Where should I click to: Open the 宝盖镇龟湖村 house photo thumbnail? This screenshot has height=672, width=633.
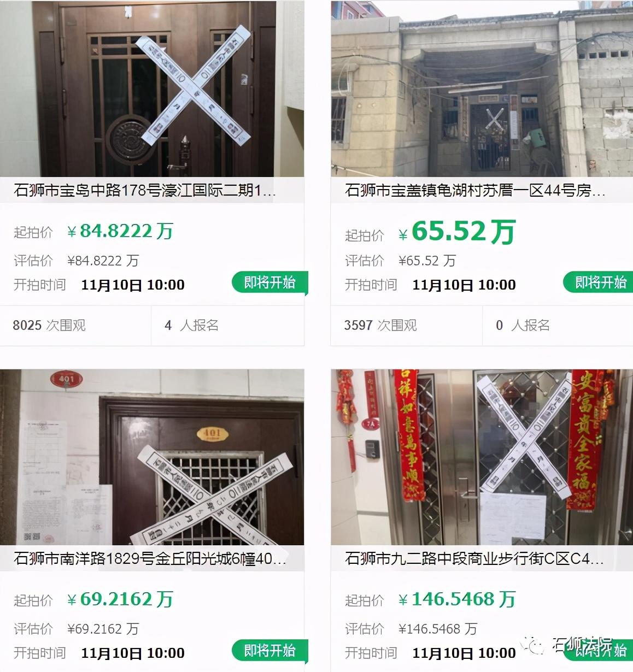(482, 89)
